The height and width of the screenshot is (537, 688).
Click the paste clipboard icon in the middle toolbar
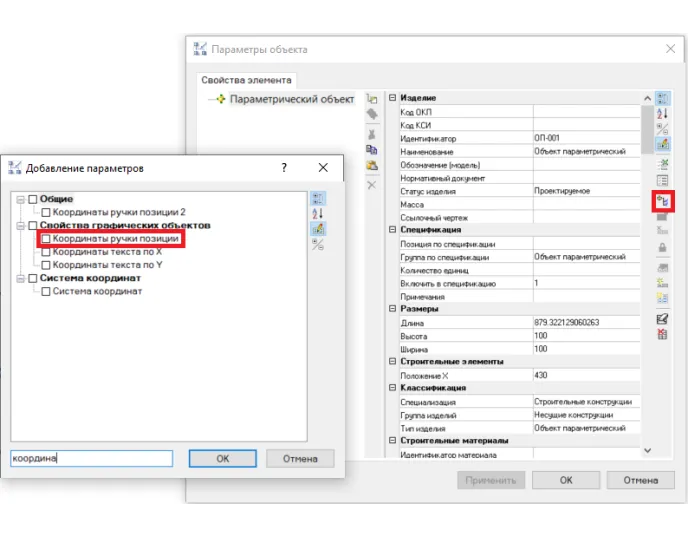coord(372,165)
